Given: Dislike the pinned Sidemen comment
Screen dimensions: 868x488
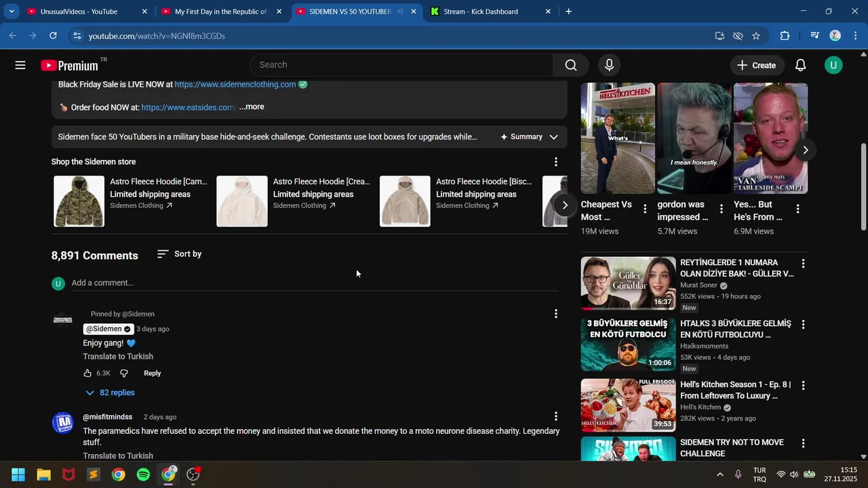Looking at the screenshot, I should pos(124,373).
